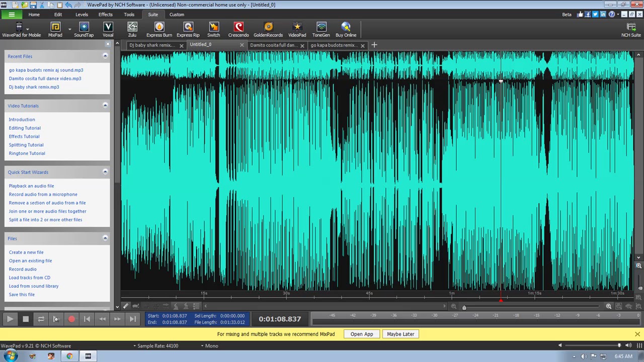Click the green hamburger menu button
Viewport: 644px width, 362px height.
[11, 15]
